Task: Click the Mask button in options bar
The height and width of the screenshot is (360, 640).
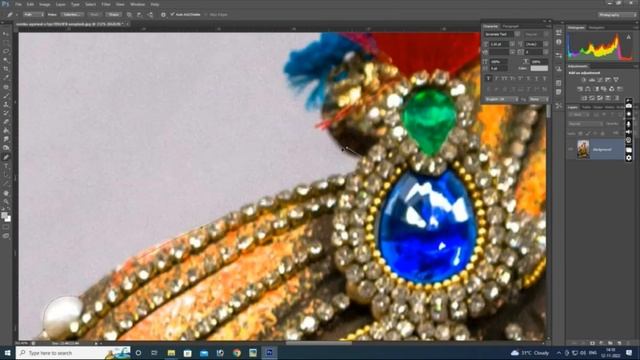Action: [94, 15]
